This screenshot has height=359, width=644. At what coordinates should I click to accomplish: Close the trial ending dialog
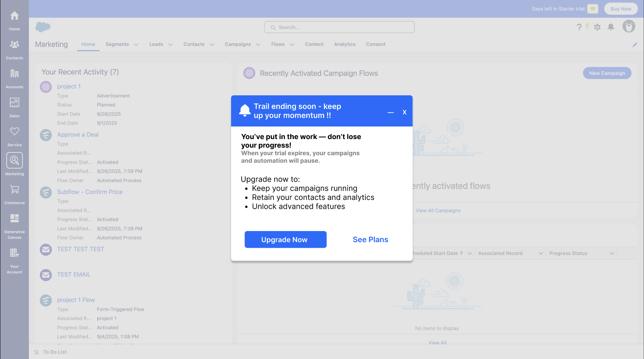405,112
